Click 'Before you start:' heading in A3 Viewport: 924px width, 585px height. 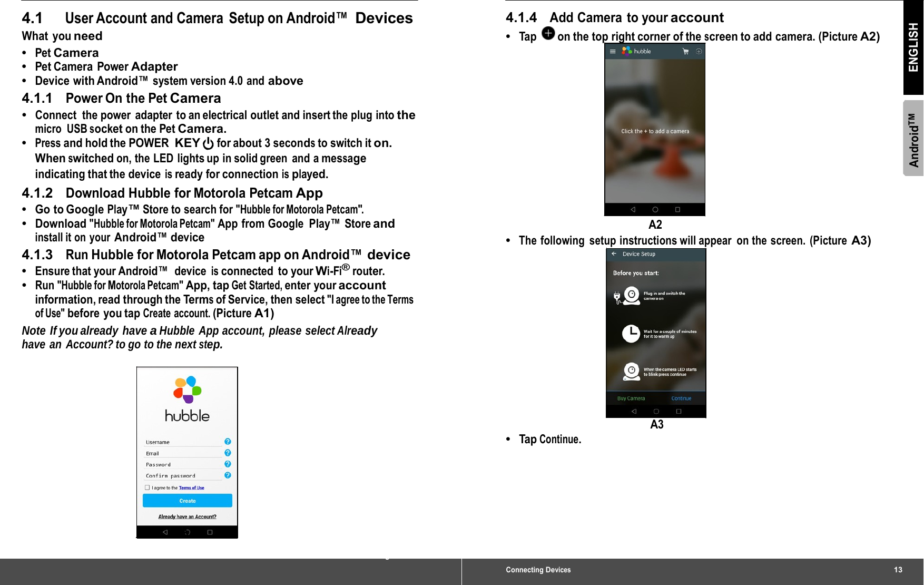coord(636,273)
